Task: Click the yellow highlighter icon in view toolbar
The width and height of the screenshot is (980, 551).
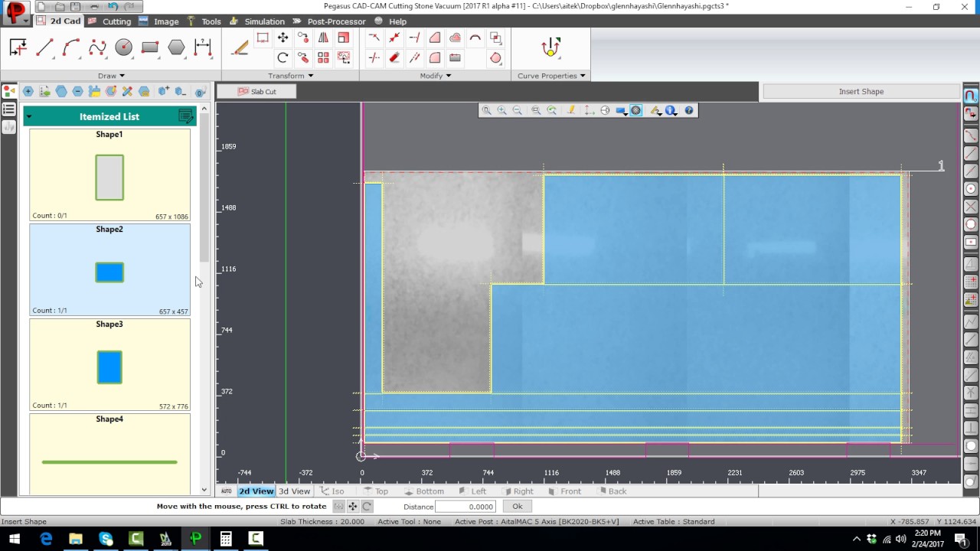Action: point(570,110)
